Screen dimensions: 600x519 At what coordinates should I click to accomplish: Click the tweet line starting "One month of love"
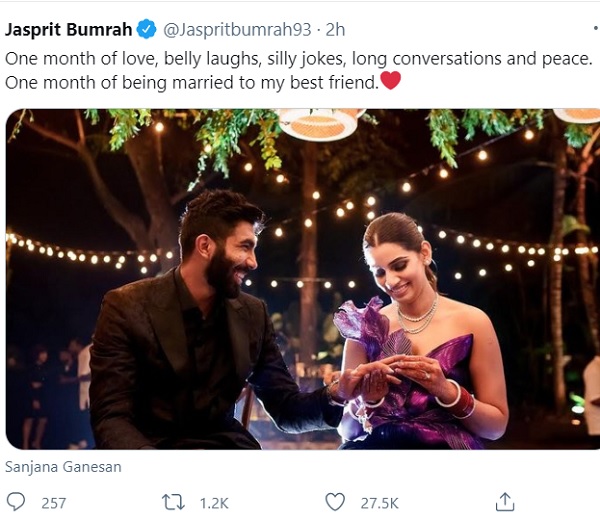click(298, 58)
